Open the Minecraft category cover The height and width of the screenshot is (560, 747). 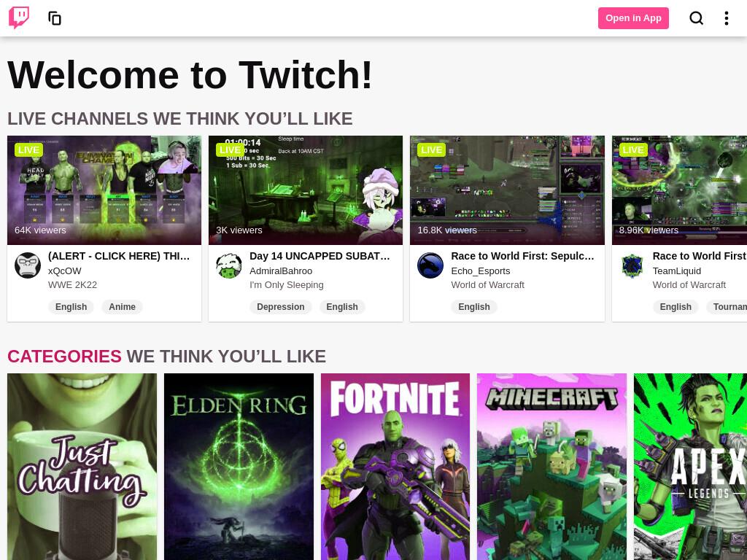pos(551,467)
